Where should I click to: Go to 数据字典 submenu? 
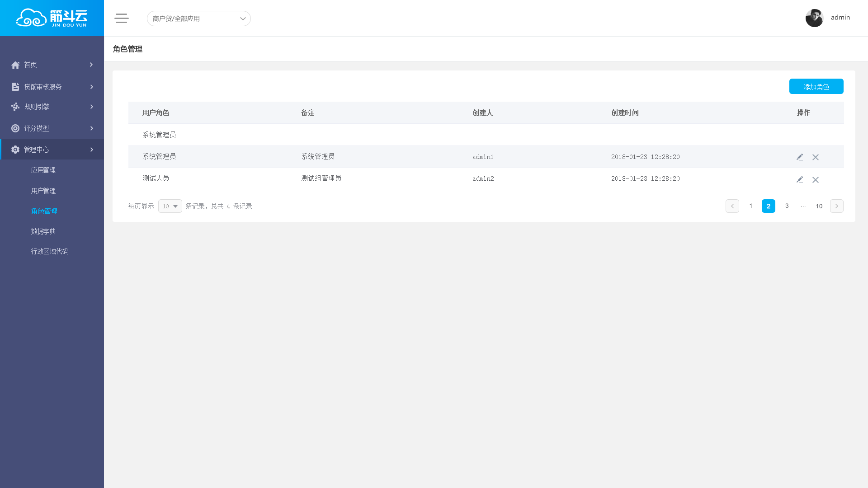click(43, 232)
